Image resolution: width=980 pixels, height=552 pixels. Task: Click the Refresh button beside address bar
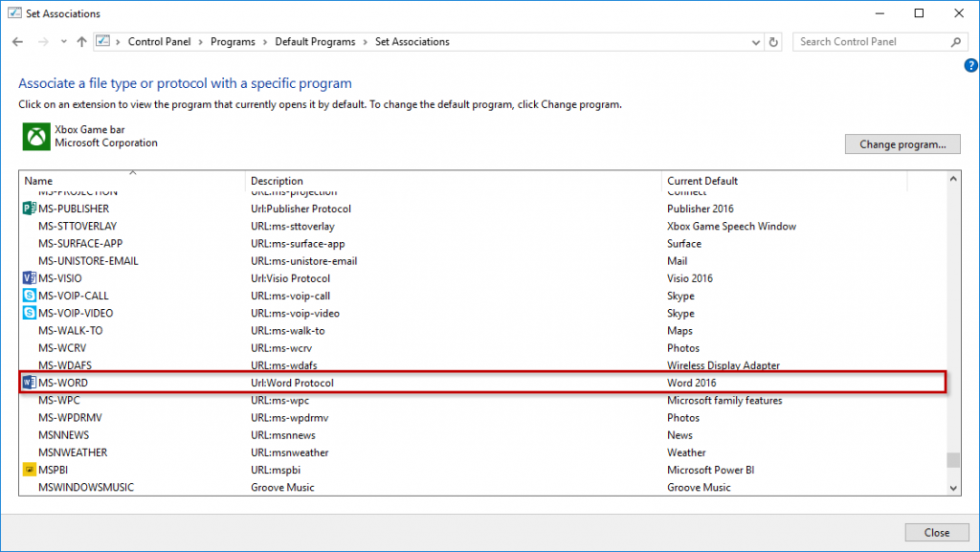(x=774, y=42)
